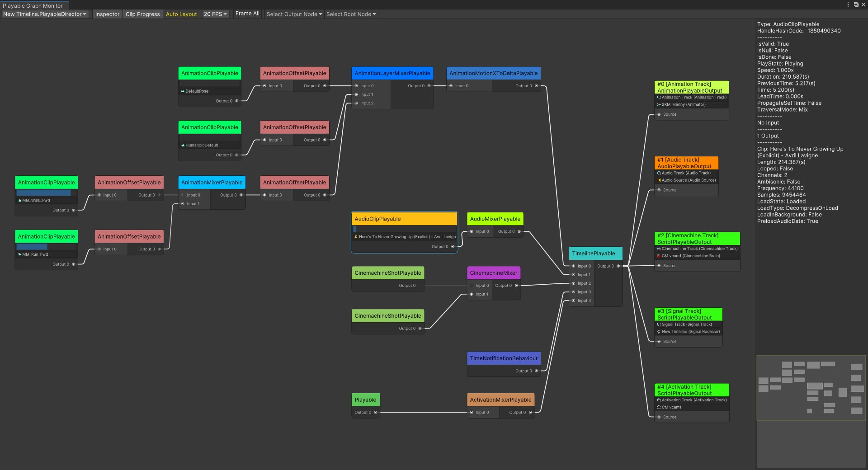Viewport: 868px width, 470px height.
Task: Select the SKM_Manny Animator icon
Action: (658, 104)
